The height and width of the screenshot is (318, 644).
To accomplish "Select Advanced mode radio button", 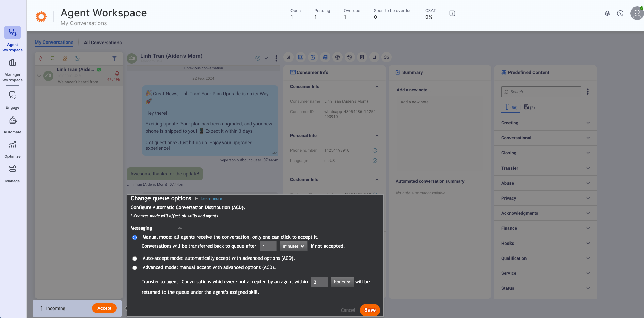I will (135, 268).
